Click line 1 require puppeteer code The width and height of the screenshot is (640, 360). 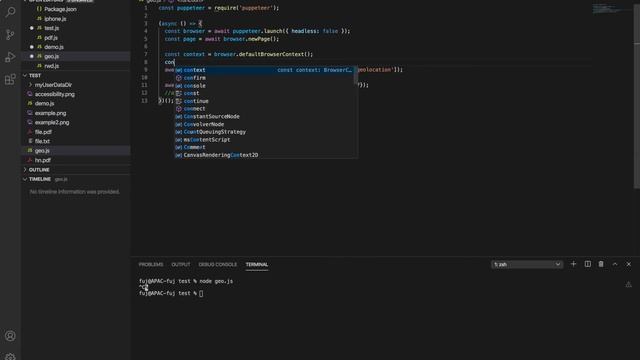pos(219,8)
